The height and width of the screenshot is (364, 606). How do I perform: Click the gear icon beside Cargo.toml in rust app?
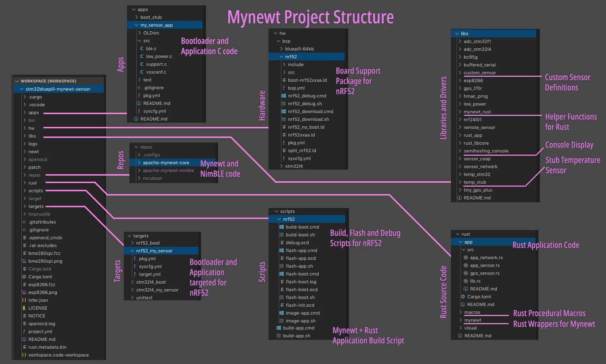click(463, 296)
